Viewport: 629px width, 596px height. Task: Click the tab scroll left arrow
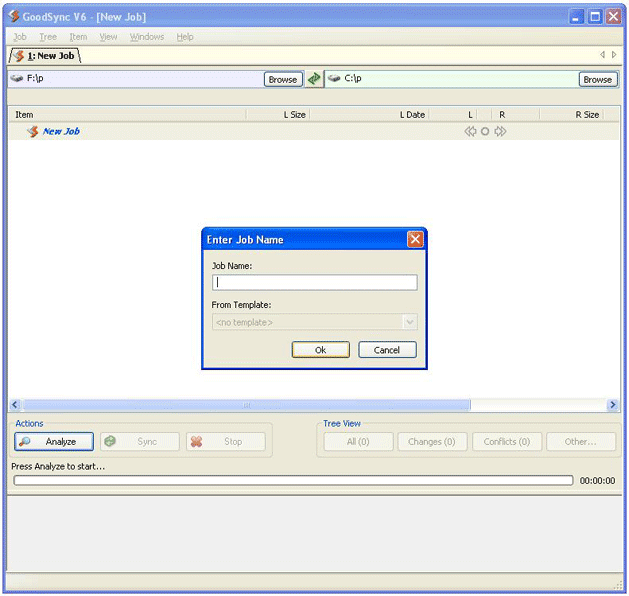[x=602, y=55]
